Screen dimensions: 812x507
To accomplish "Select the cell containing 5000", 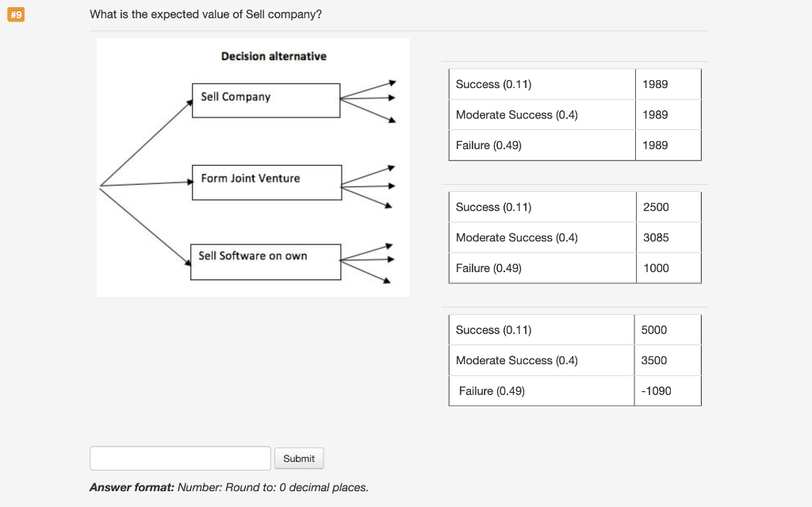I will 667,329.
